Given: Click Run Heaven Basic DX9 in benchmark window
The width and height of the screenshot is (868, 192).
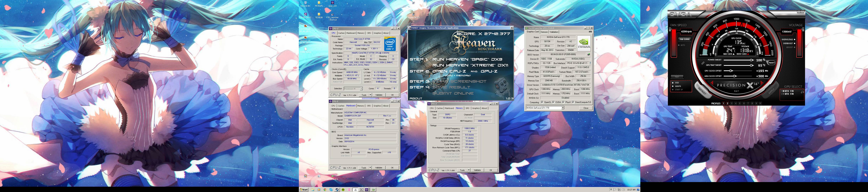Looking at the screenshot, I should 467,59.
